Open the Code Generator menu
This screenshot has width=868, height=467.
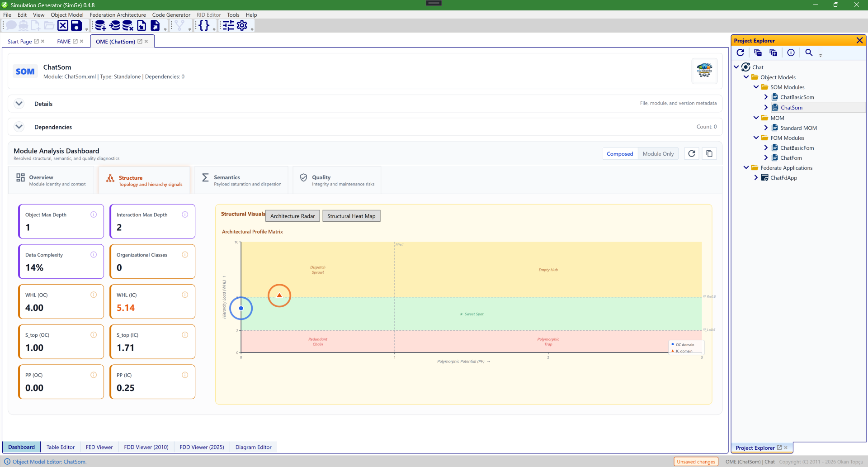(171, 14)
